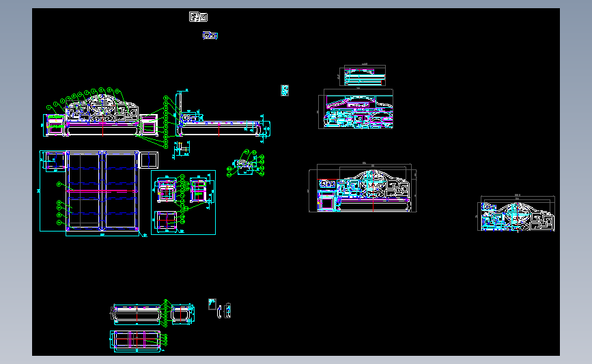The width and height of the screenshot is (592, 364).
Task: Select the cyan-framed nightstand detail views
Action: coord(183,202)
